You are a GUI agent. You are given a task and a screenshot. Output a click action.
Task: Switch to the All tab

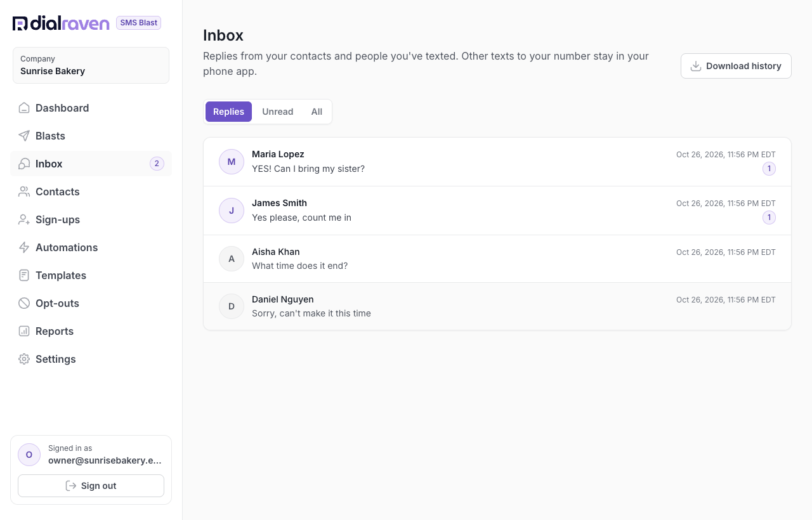[x=317, y=112]
